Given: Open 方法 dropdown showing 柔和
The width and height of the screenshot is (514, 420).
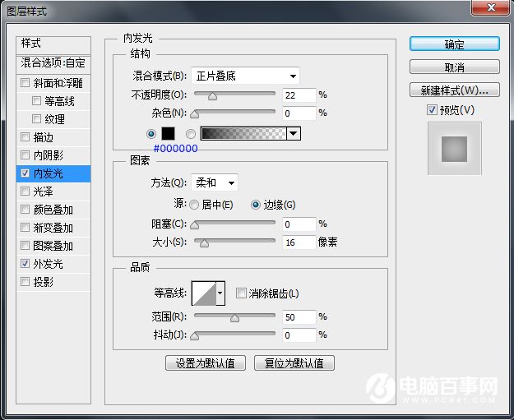Looking at the screenshot, I should coord(215,182).
